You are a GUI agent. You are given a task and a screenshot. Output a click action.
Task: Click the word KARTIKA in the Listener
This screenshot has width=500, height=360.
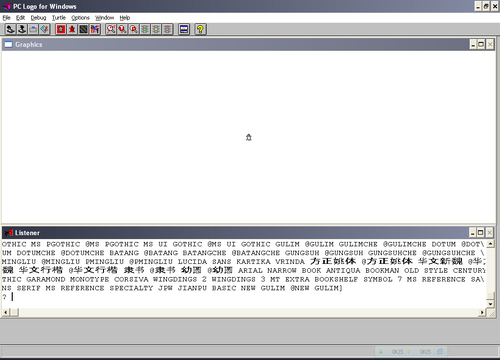253,262
